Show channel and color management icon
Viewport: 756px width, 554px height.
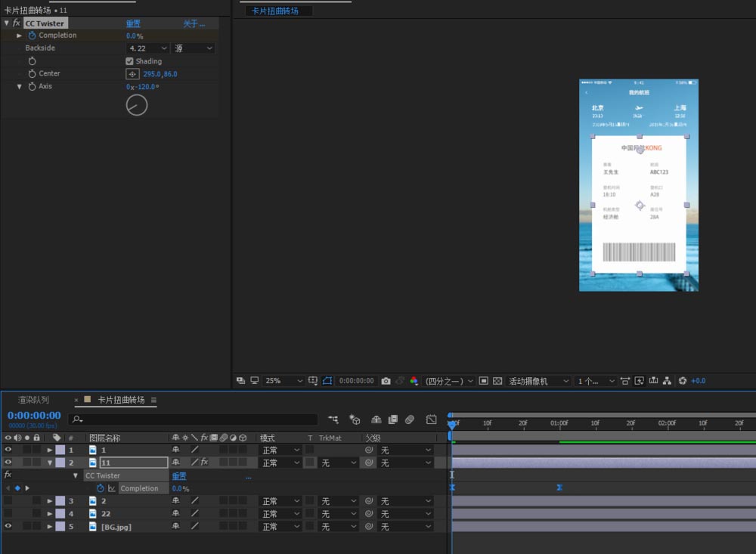pyautogui.click(x=414, y=381)
